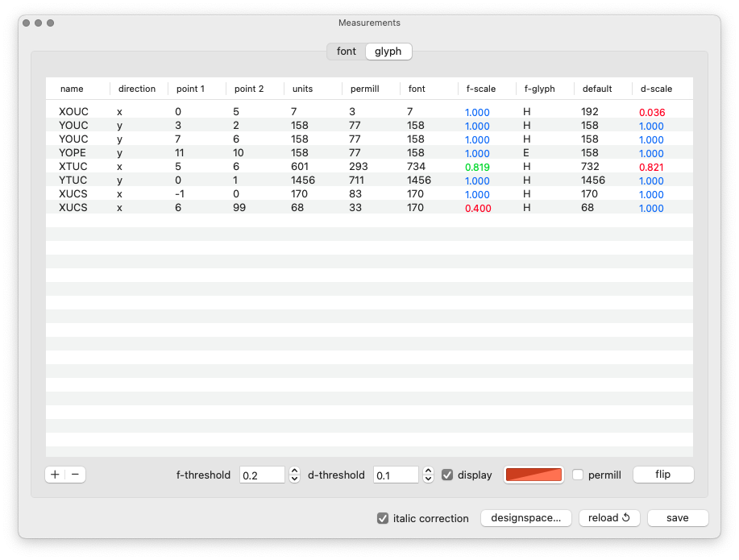Sort by the name column header

tap(73, 89)
